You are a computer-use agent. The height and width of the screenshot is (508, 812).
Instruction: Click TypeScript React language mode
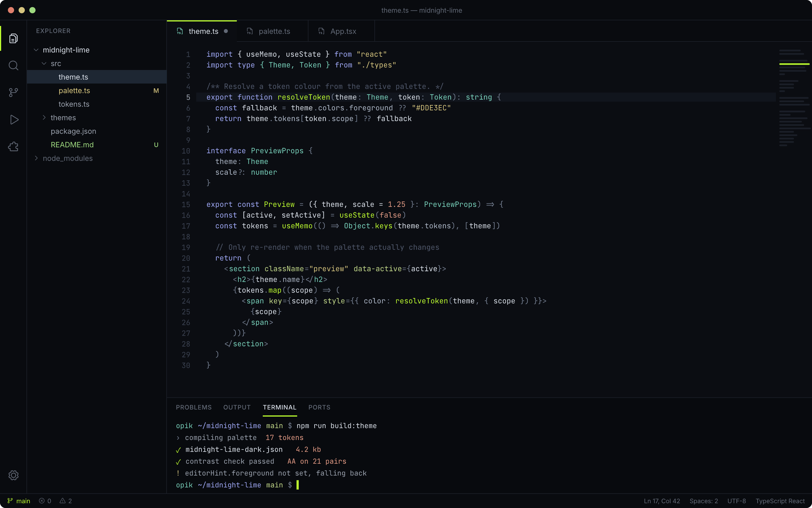(780, 501)
